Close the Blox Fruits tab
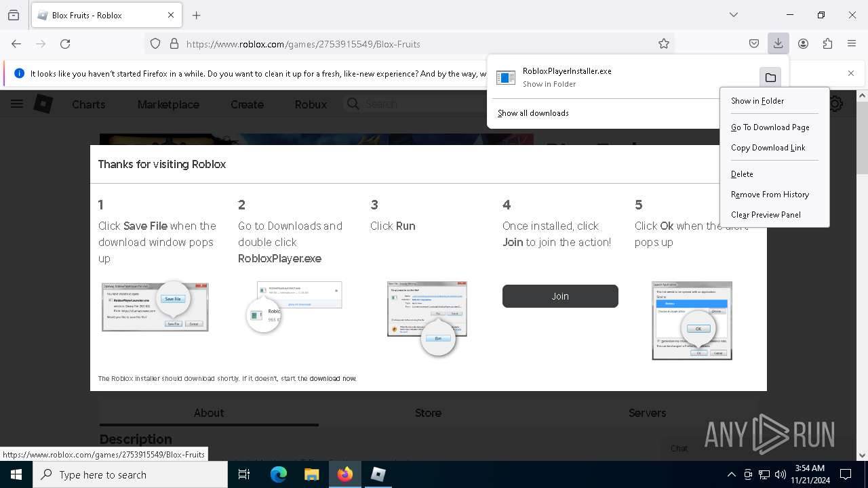 [171, 15]
